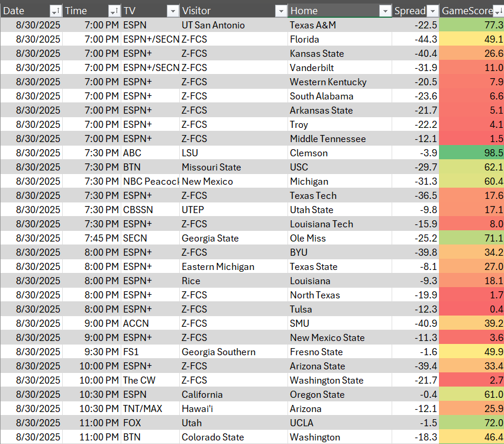The image size is (504, 444).
Task: Click the NBC Peacock TV cell
Action: tap(150, 181)
